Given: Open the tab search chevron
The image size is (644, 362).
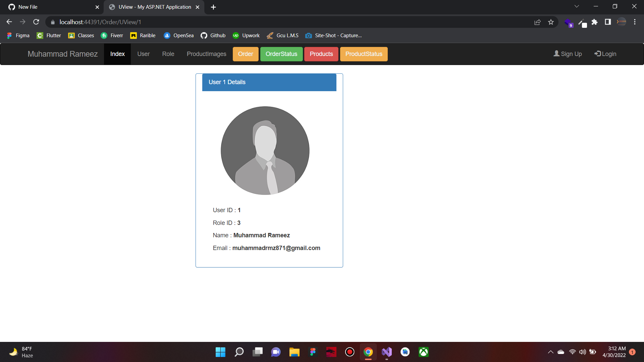Looking at the screenshot, I should coord(577,6).
